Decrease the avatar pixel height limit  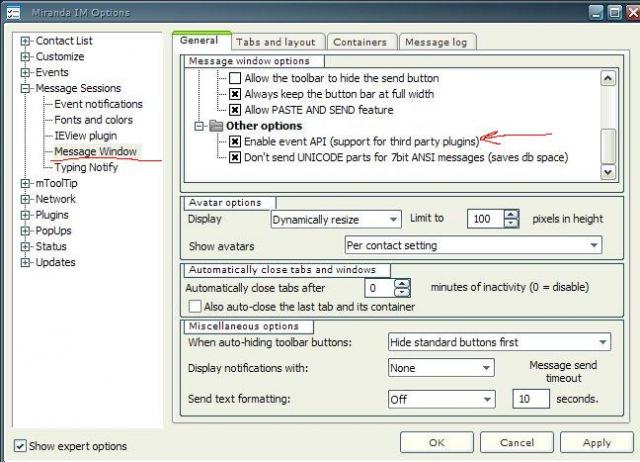(511, 223)
